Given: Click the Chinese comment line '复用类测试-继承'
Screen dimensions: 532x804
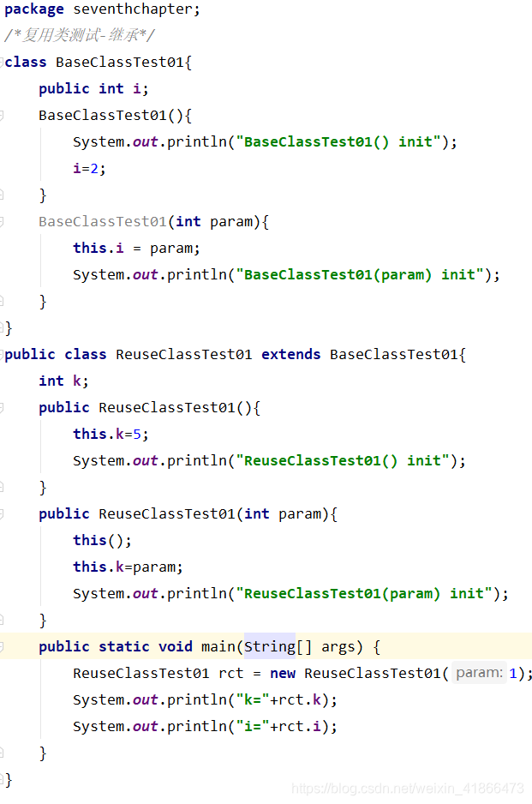Looking at the screenshot, I should click(80, 35).
